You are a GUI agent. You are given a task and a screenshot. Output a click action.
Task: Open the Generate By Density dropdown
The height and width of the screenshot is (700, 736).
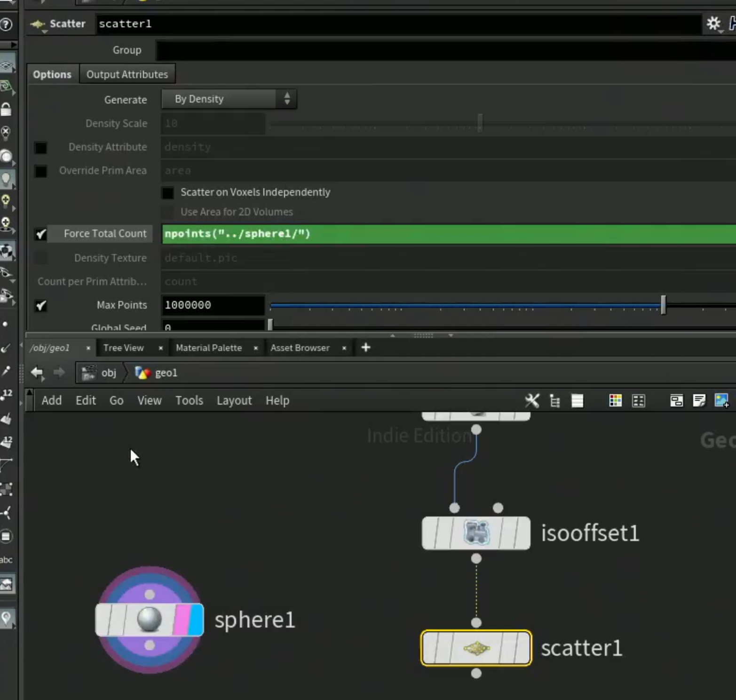(x=229, y=99)
